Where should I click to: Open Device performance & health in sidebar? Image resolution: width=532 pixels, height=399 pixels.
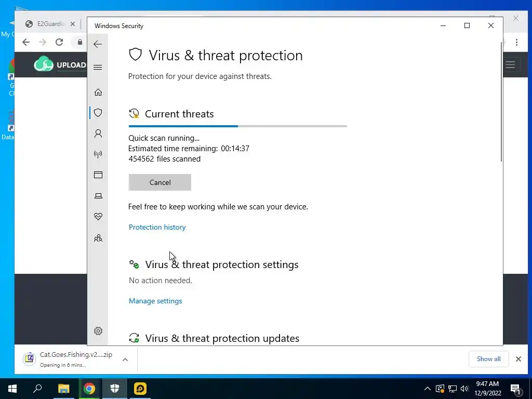98,217
